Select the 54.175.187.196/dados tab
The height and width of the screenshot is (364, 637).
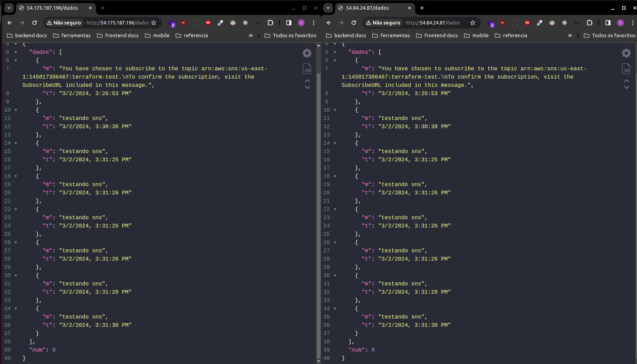pyautogui.click(x=56, y=8)
